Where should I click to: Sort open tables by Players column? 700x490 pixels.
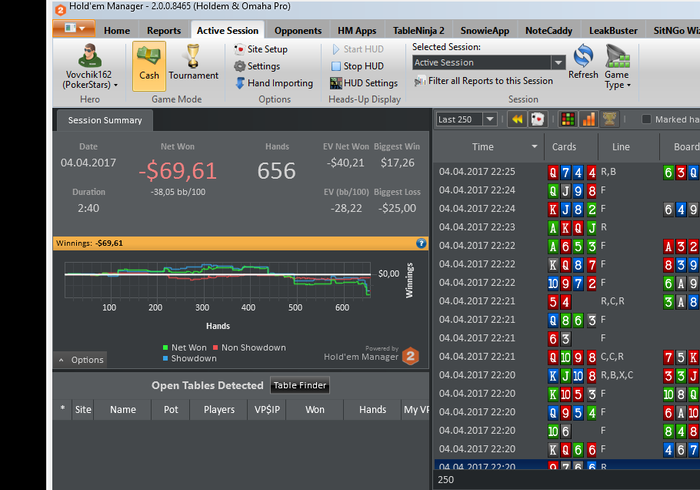point(219,410)
